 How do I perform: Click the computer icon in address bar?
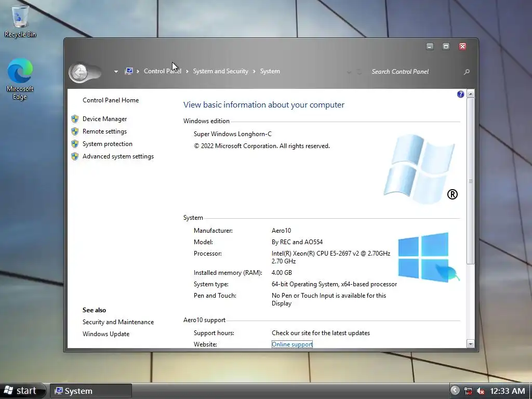[129, 71]
